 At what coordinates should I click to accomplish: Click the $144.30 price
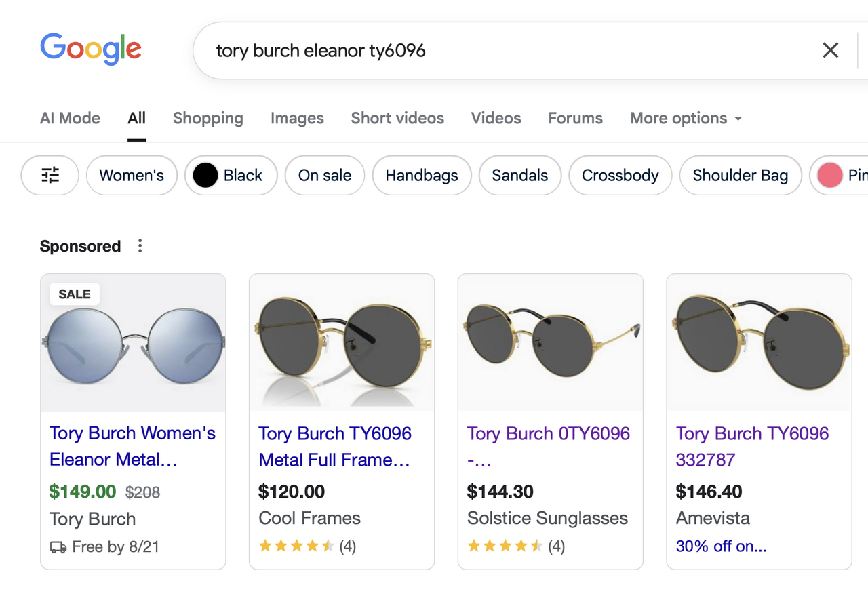[500, 492]
